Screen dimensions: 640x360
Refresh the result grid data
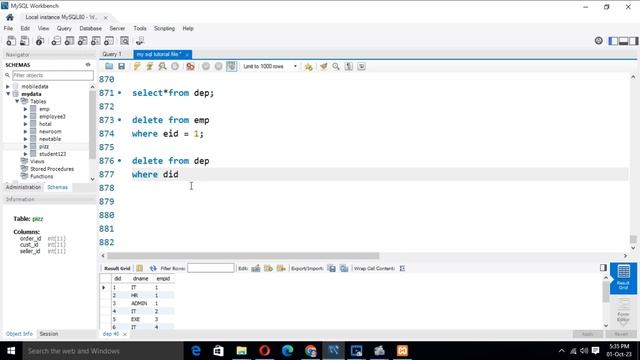coord(153,268)
